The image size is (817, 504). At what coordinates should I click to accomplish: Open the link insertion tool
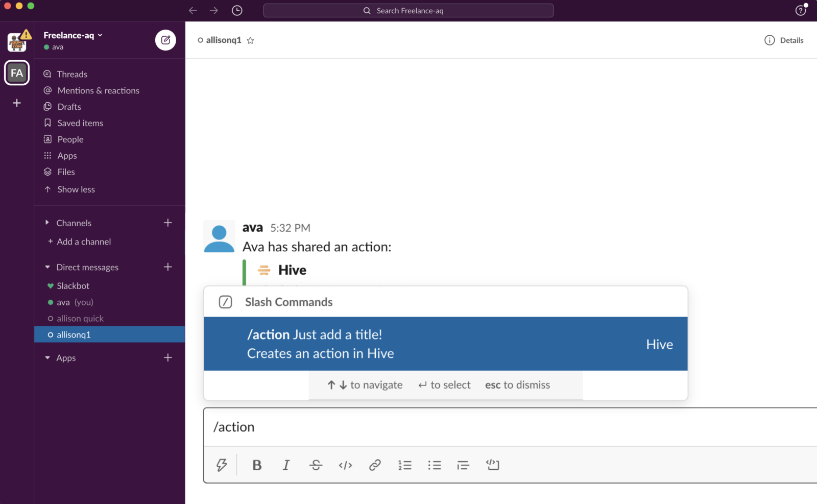coord(375,465)
